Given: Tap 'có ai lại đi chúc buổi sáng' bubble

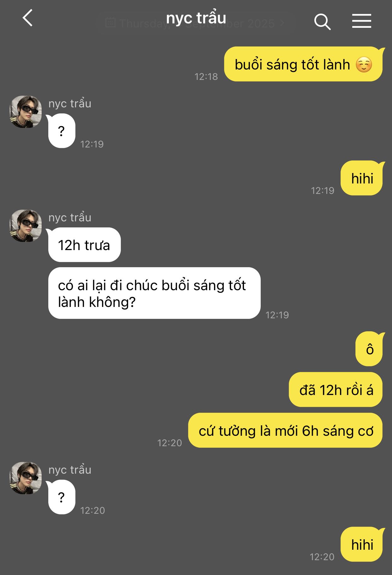Looking at the screenshot, I should 154,293.
